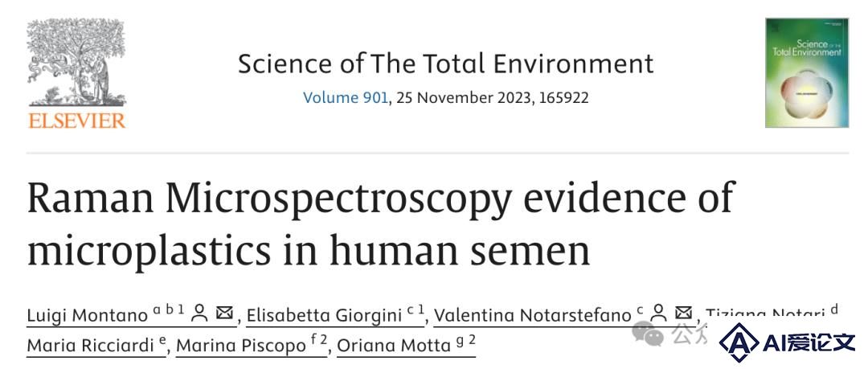Click the Elsevier tree logo
Viewport: 868px width, 369px height.
(x=76, y=61)
